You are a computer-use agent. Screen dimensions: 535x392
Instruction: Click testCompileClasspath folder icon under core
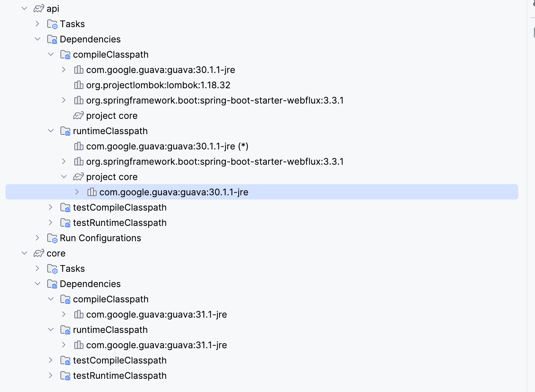pyautogui.click(x=65, y=360)
